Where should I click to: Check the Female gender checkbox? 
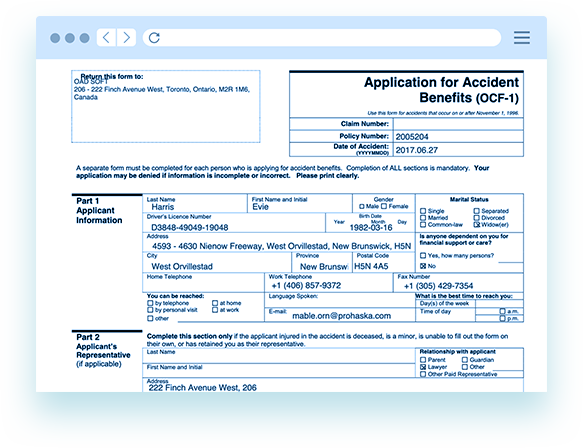384,206
